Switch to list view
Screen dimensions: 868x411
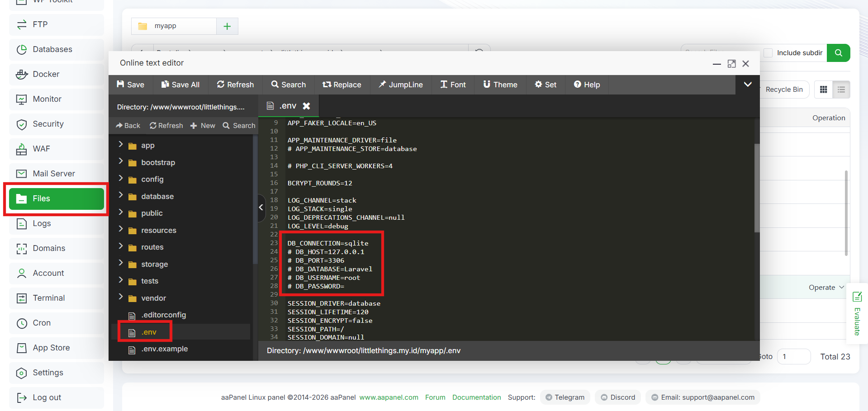[841, 90]
